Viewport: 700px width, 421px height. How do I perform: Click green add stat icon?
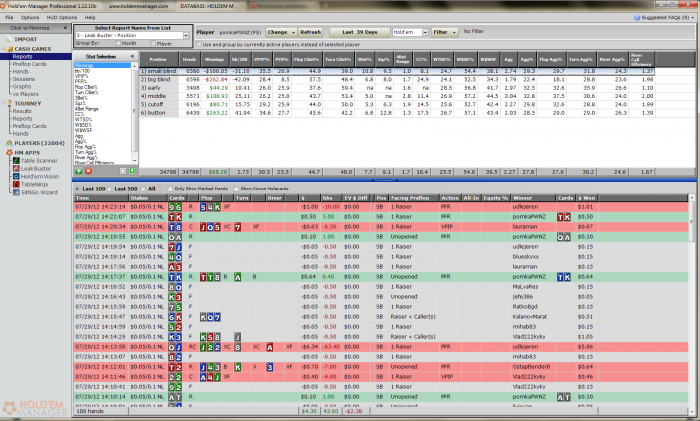[79, 171]
